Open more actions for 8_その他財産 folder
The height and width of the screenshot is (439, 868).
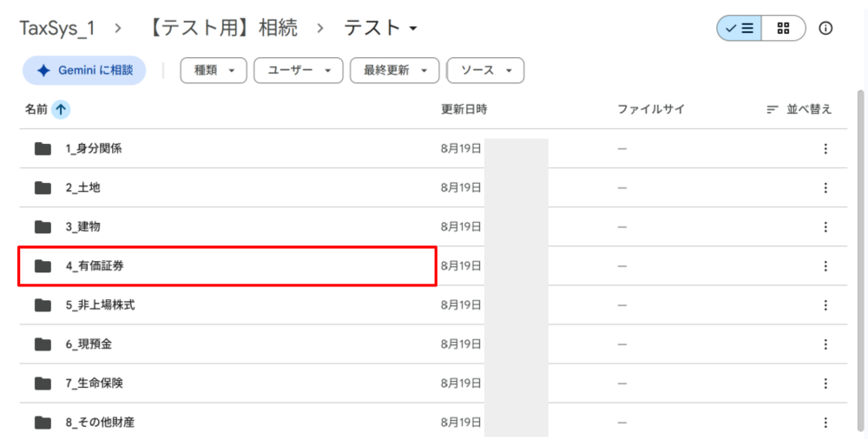click(x=825, y=423)
